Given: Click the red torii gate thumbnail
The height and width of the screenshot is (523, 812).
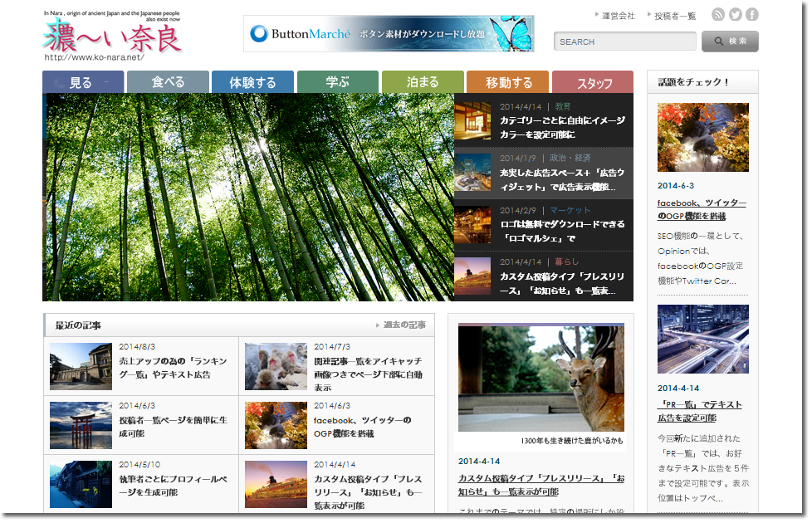Looking at the screenshot, I should pos(81,425).
